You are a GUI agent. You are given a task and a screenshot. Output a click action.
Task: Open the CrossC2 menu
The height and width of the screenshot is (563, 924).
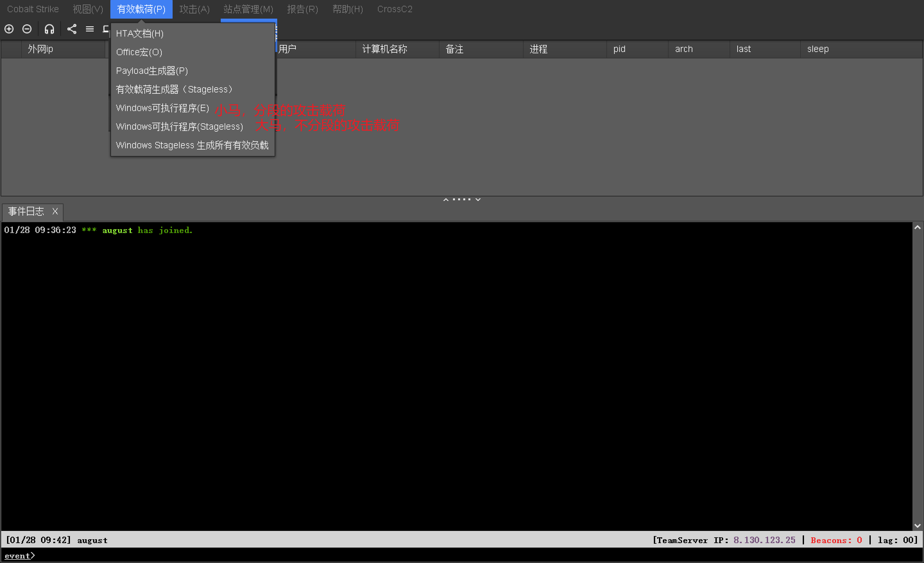pyautogui.click(x=395, y=9)
